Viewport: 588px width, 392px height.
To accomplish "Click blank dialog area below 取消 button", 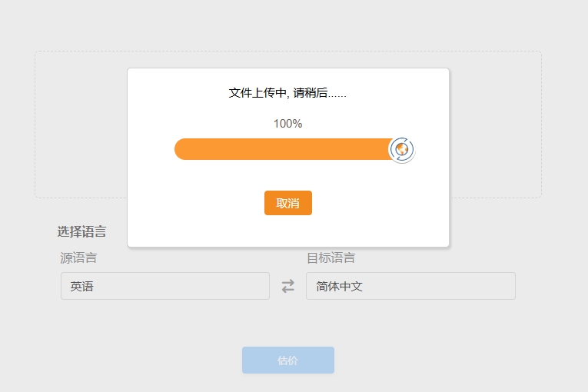I will click(x=288, y=231).
